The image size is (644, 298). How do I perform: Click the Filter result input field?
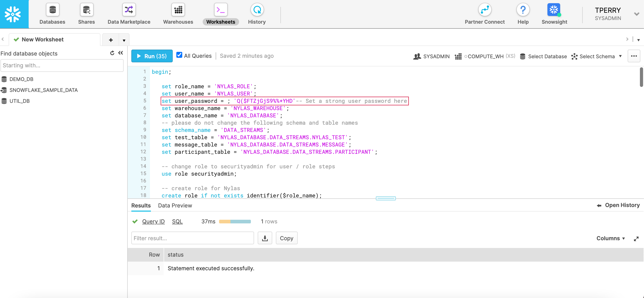click(192, 238)
